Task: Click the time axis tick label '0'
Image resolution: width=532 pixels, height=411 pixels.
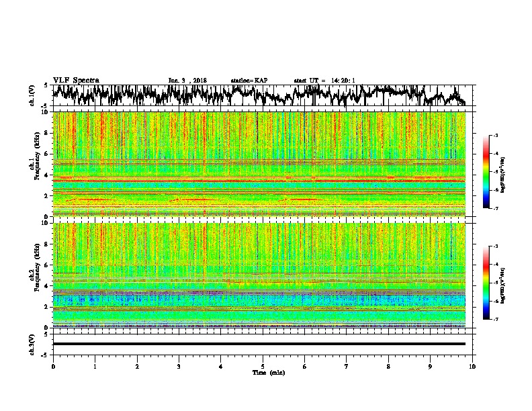Action: click(x=53, y=367)
